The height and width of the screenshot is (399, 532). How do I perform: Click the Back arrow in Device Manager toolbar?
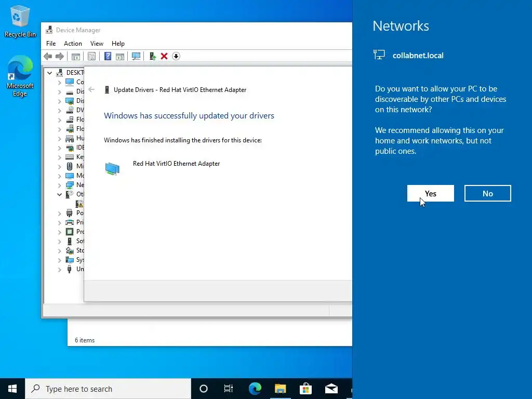pos(48,56)
